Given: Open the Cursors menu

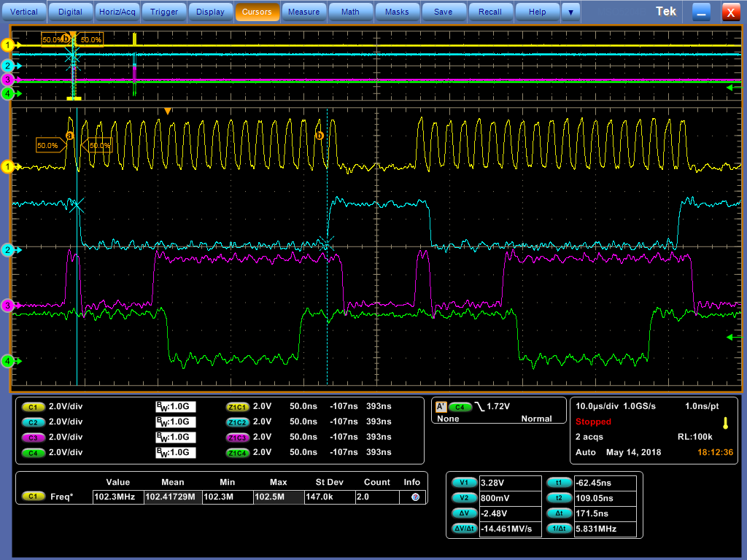Looking at the screenshot, I should [257, 12].
